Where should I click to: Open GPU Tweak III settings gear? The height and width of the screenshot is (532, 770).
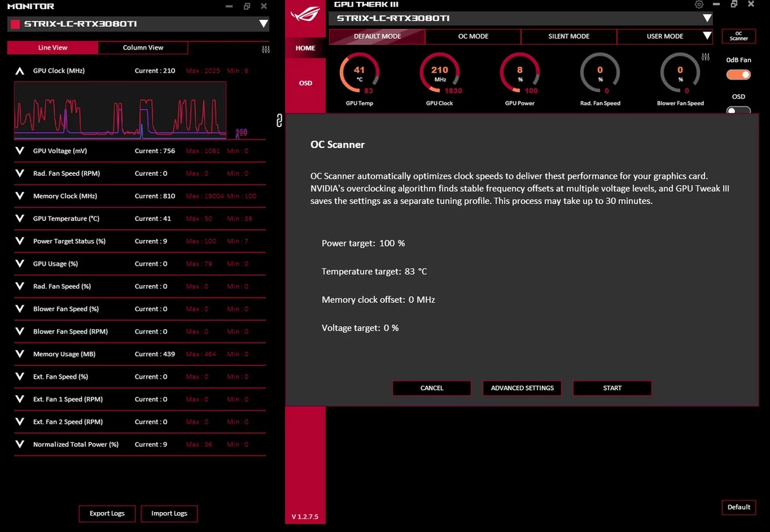699,4
